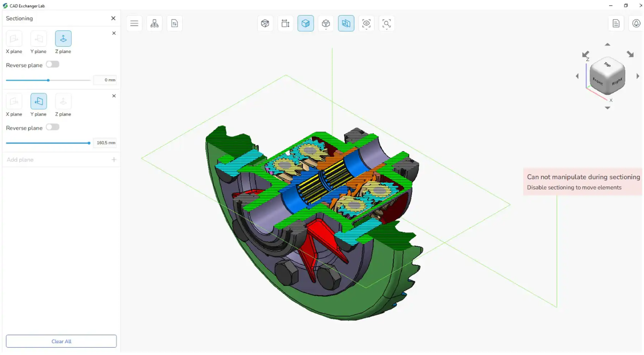Open the document properties page icon
Screen dimensions: 644x355
616,24
